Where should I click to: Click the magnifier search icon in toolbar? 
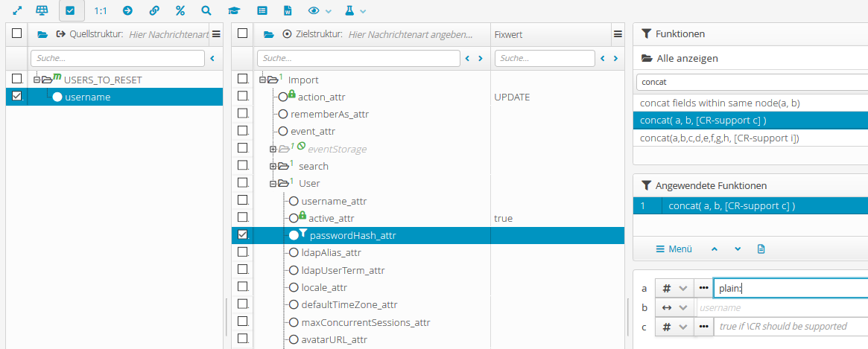tap(206, 11)
